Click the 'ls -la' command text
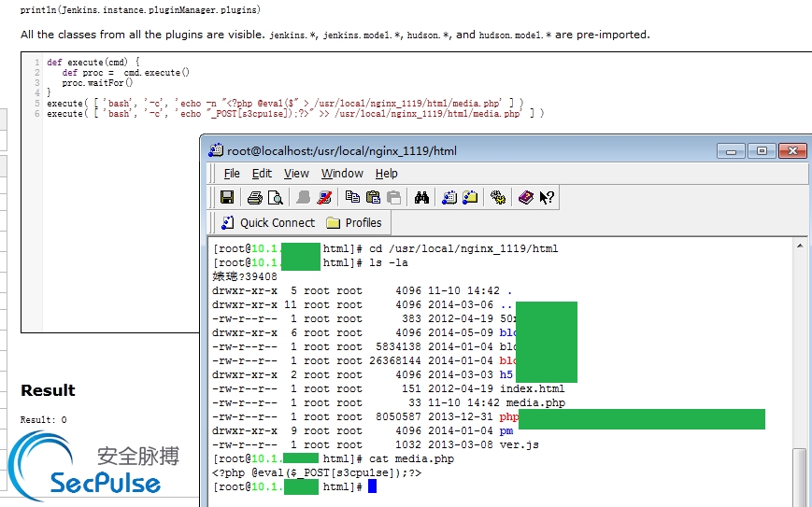Screen dimensions: 812x507 (x=389, y=262)
